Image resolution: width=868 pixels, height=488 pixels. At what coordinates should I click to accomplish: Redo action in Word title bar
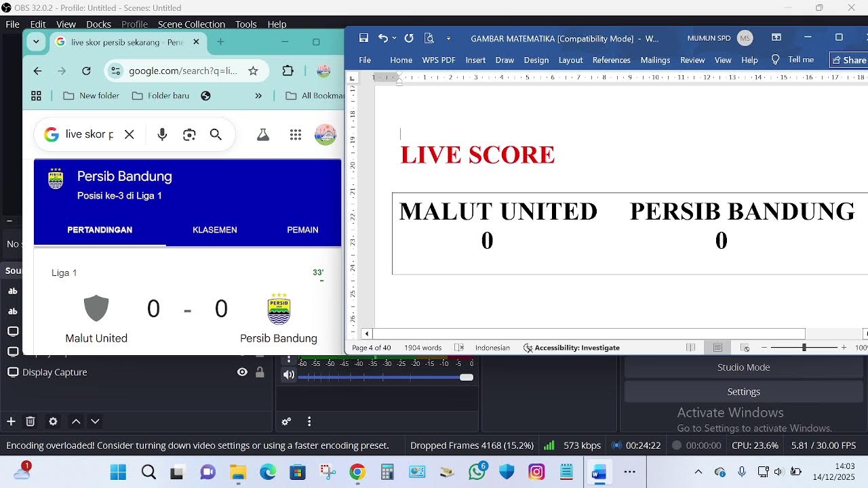tap(409, 39)
